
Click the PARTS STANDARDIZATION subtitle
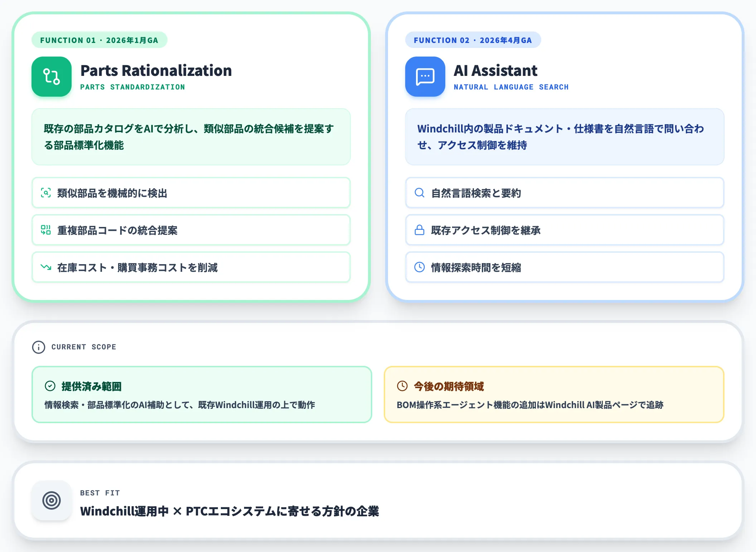click(132, 87)
